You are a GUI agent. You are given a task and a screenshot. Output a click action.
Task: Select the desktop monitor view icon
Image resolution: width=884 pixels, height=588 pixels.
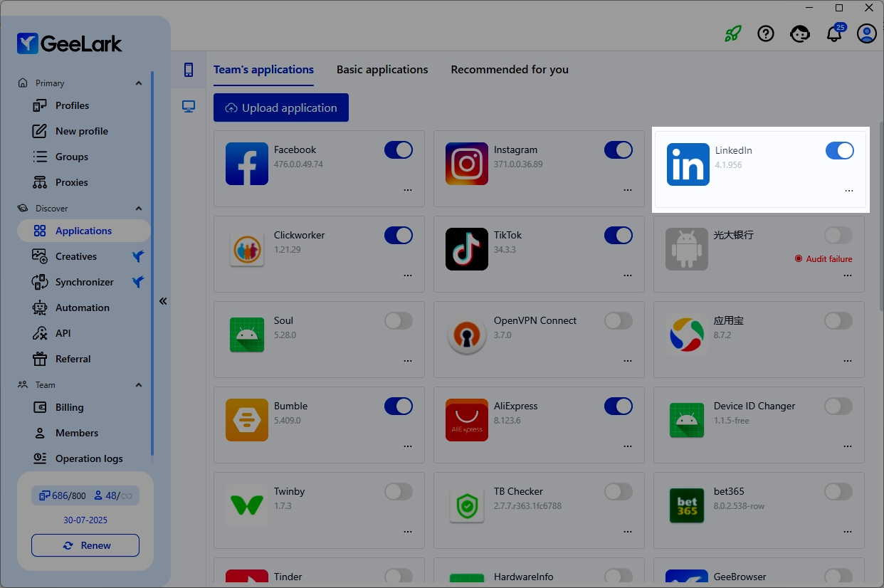[x=189, y=107]
